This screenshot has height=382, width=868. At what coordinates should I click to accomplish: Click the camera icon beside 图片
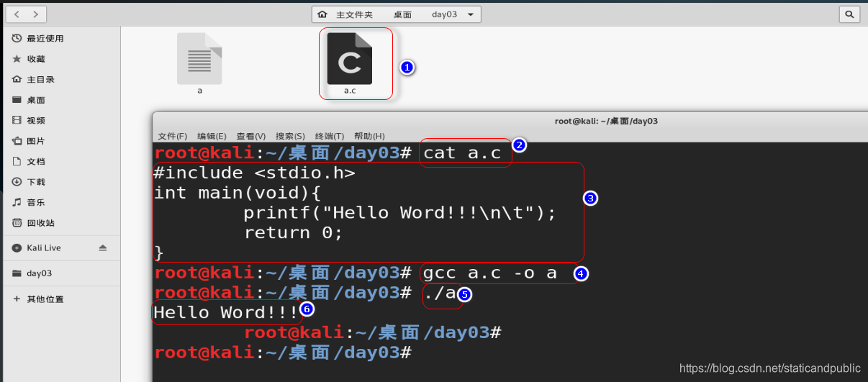tap(17, 141)
